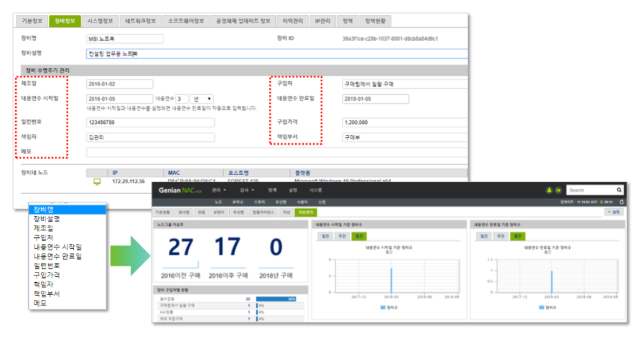Click the green logout icon in Genian NAC header
The height and width of the screenshot is (338, 644).
[558, 190]
